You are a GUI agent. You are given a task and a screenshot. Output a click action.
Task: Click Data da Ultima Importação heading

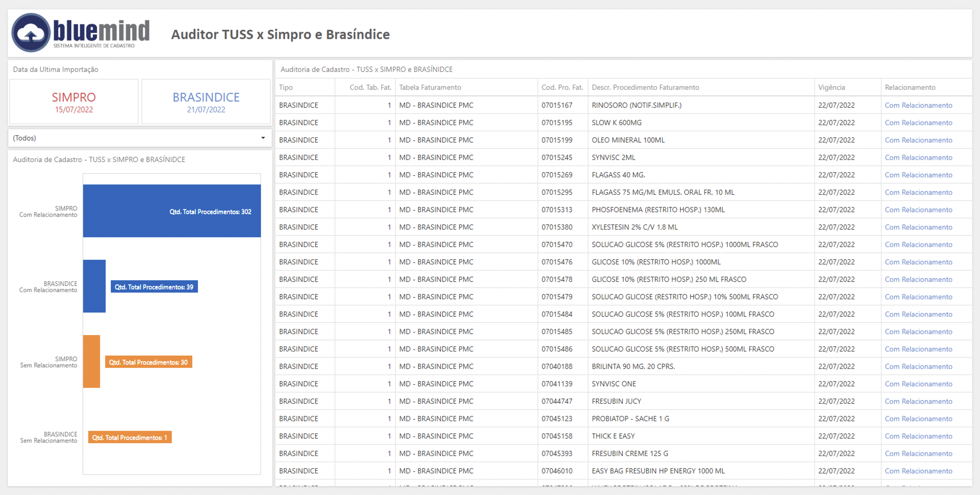coord(55,69)
